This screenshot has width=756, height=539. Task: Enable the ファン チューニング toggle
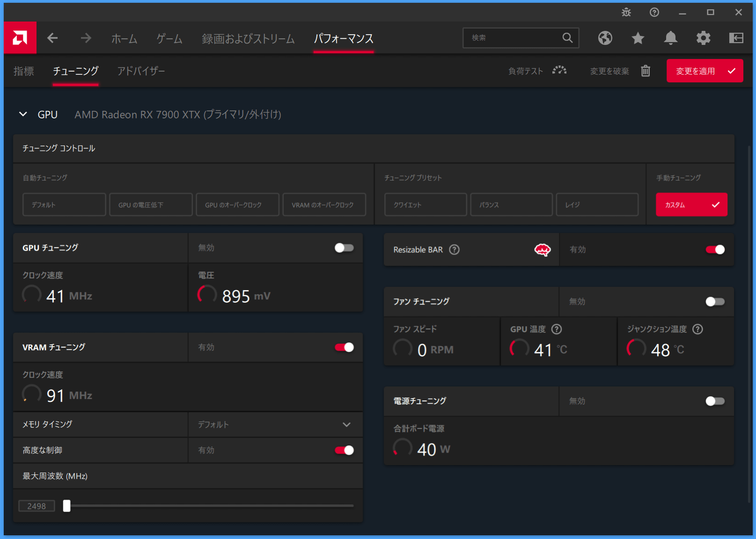[x=715, y=302]
